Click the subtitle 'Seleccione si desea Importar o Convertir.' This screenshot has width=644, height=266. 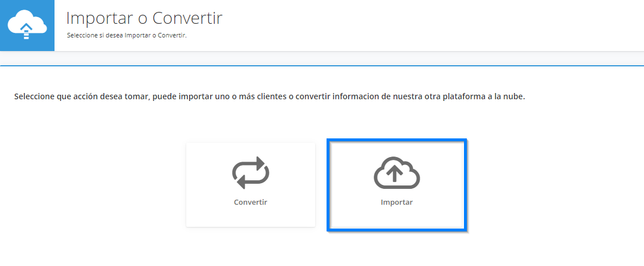127,36
